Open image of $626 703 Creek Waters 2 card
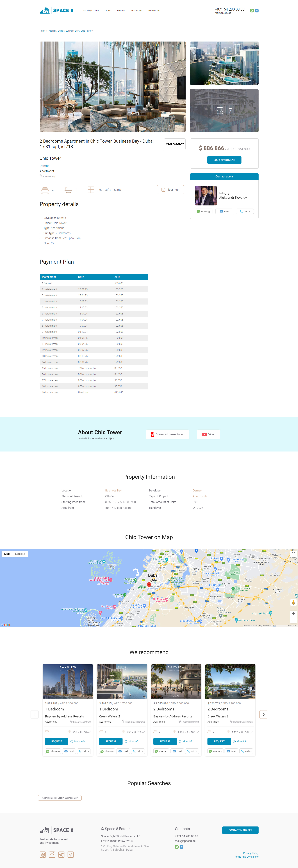The image size is (298, 868). click(230, 681)
